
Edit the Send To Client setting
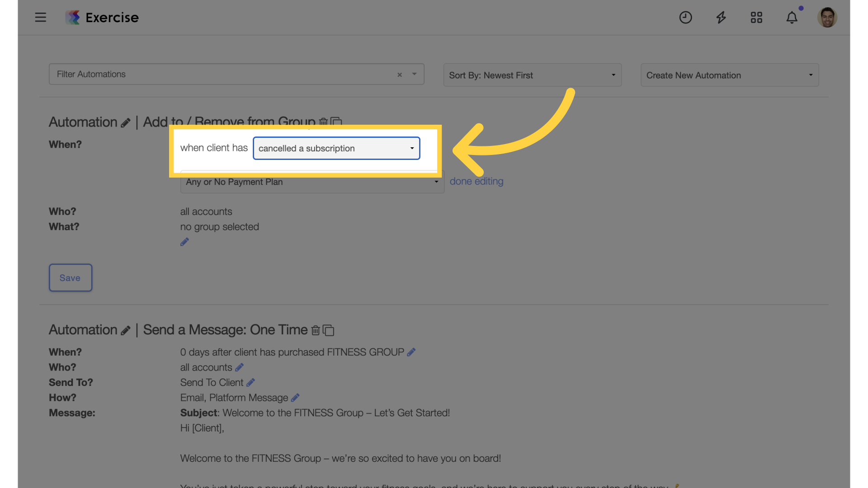250,383
